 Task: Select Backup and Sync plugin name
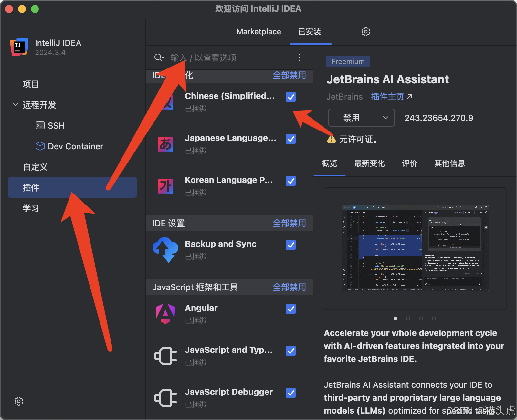(221, 244)
